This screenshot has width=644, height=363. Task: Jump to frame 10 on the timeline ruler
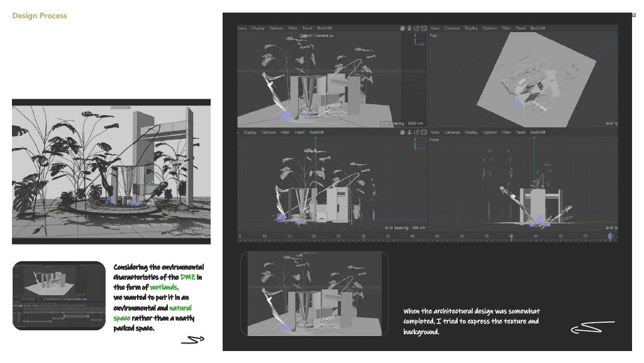click(x=265, y=236)
